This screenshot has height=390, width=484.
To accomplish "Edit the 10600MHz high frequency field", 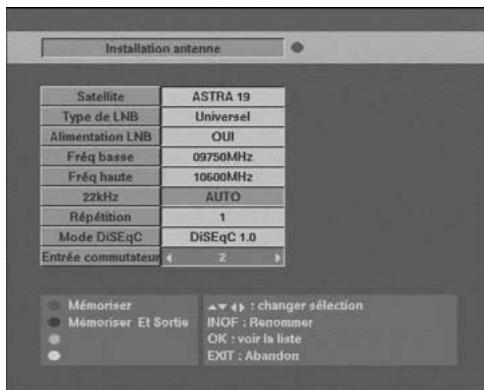I will coord(223,177).
